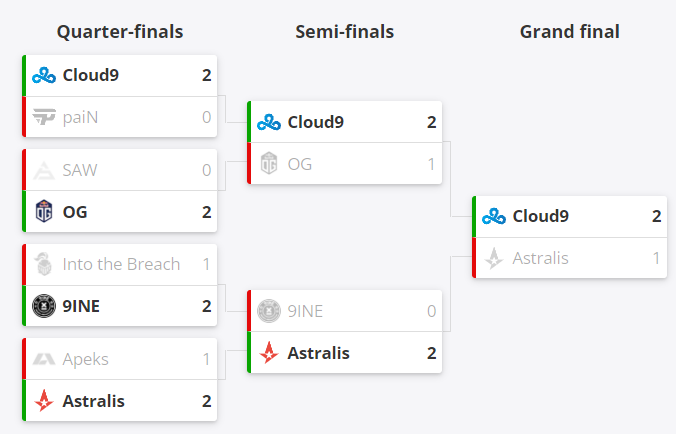This screenshot has width=676, height=434.
Task: Select the Apeks team name
Action: click(85, 359)
